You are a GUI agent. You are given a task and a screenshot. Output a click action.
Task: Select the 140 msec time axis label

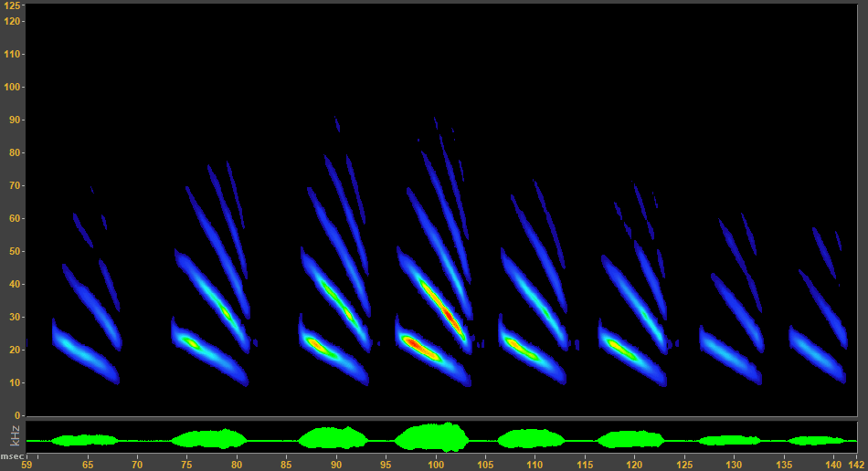click(833, 465)
